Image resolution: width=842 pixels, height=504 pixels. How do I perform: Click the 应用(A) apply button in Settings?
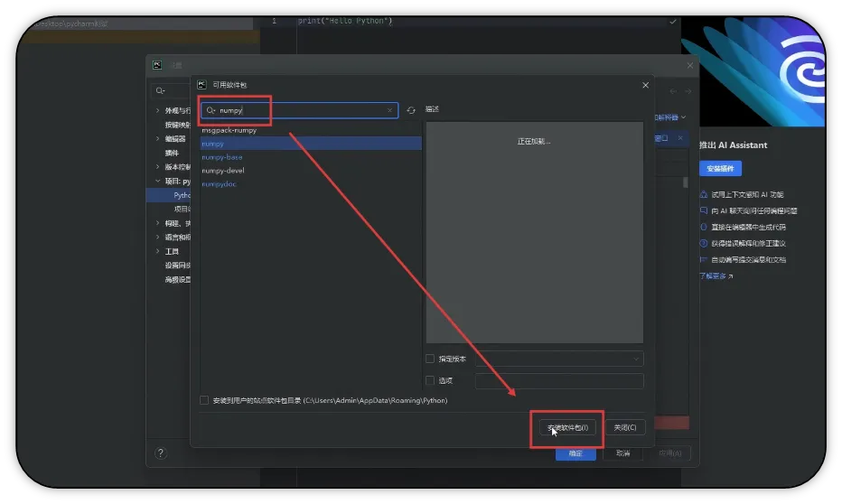(x=670, y=453)
